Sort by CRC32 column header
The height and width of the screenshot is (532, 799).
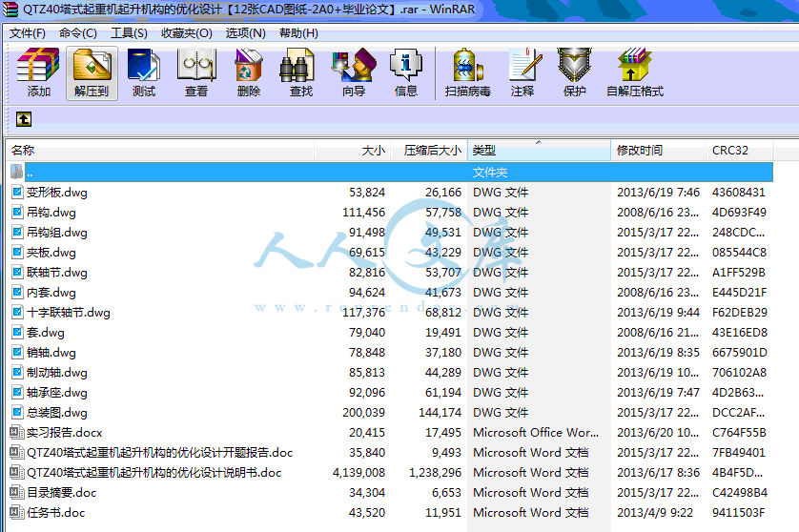coord(740,151)
